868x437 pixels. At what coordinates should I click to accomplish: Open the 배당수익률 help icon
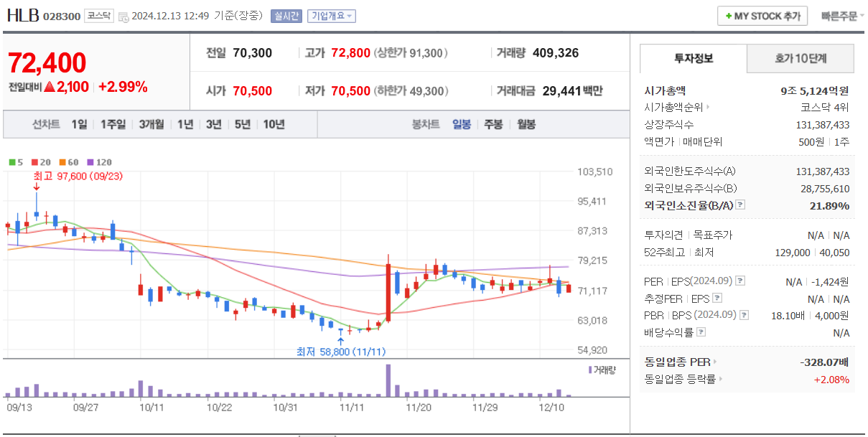point(701,332)
